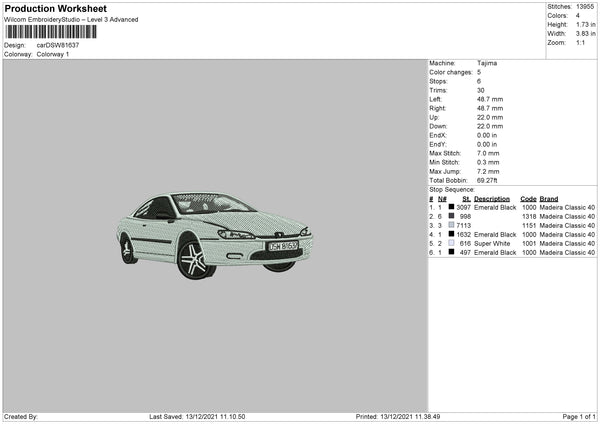Click the Brand column header
600x424 pixels.
pos(548,198)
